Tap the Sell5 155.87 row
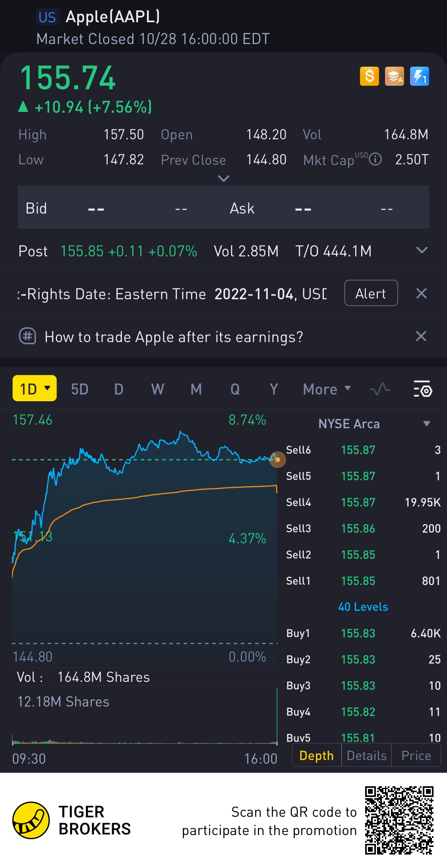Screen dimensions: 447x868 point(363,476)
